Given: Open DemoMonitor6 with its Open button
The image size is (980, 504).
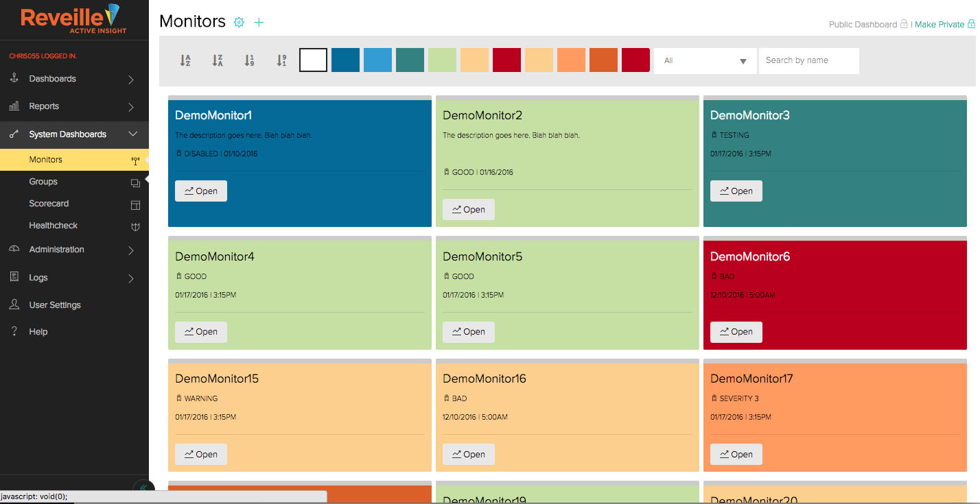Looking at the screenshot, I should [x=736, y=332].
